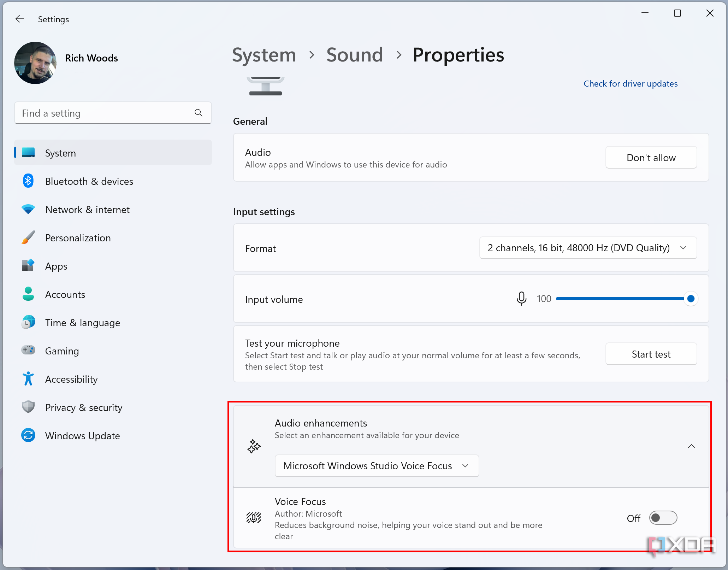Click the Personalization brush icon

tap(28, 237)
